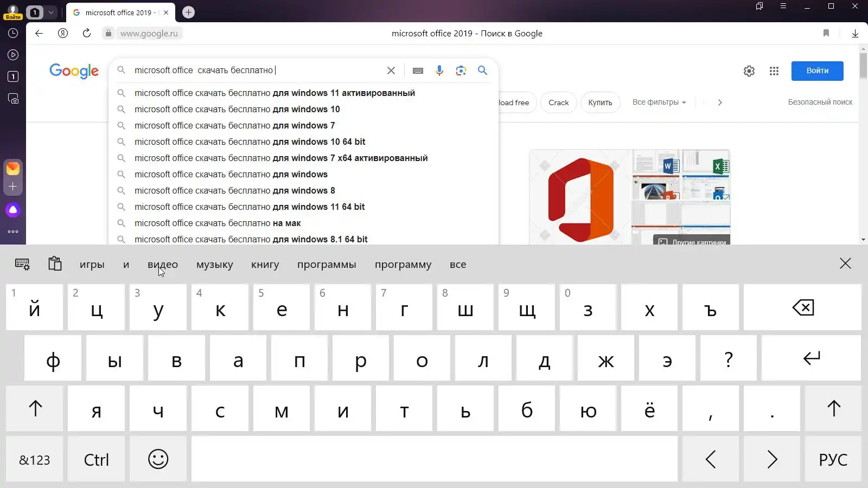Tap the backspace key on keyboard
This screenshot has height=488, width=868.
[802, 307]
